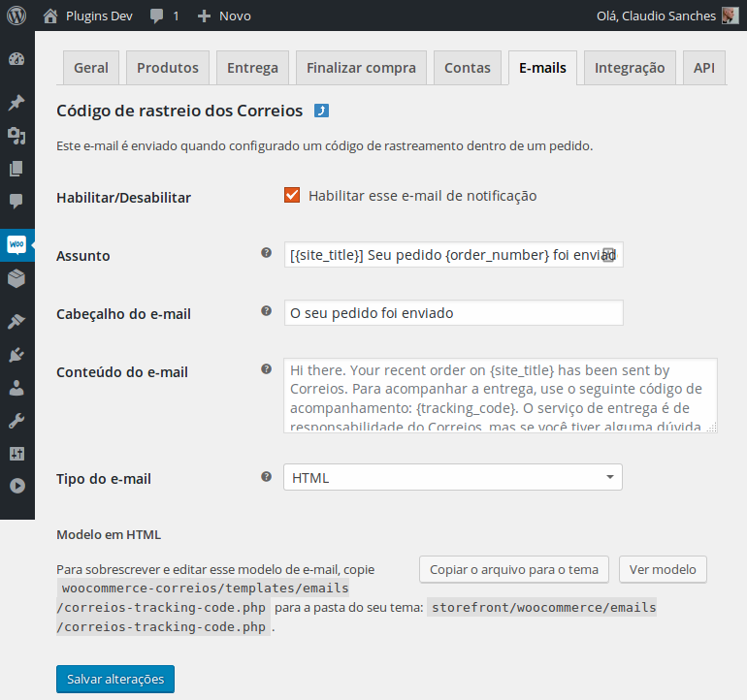Show help tip for Conteúdo do e-mail

click(x=267, y=369)
